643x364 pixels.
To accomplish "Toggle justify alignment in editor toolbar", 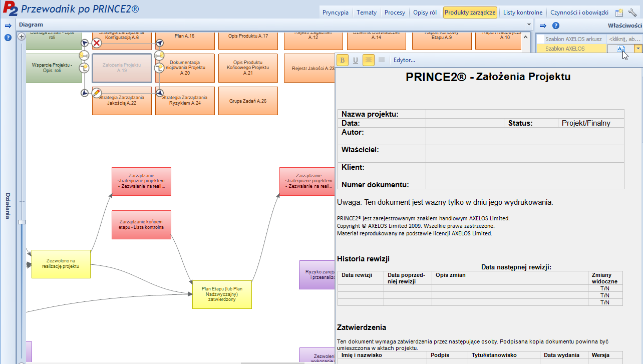I will (382, 60).
